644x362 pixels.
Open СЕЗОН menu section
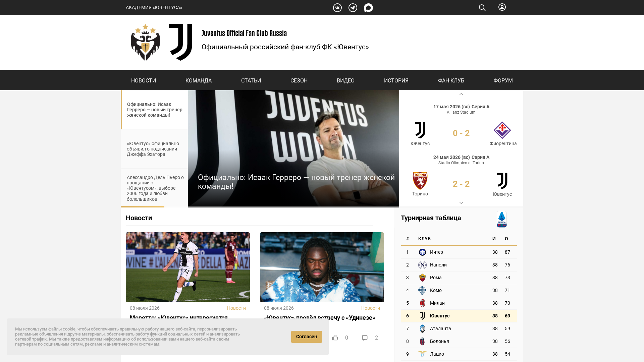[299, 80]
